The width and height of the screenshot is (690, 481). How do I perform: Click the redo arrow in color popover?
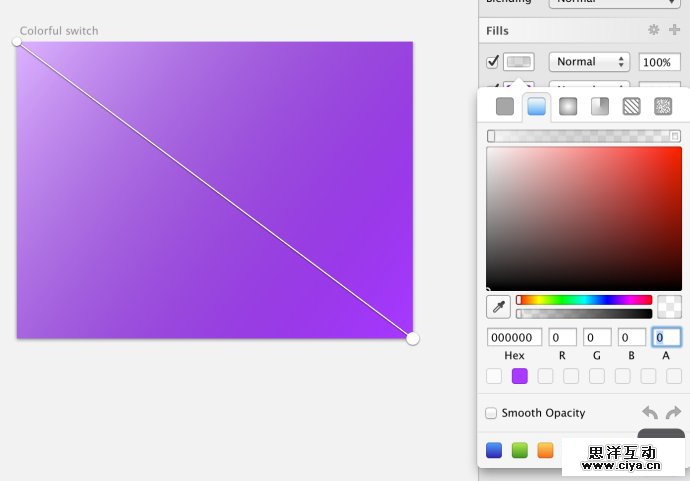[x=673, y=412]
